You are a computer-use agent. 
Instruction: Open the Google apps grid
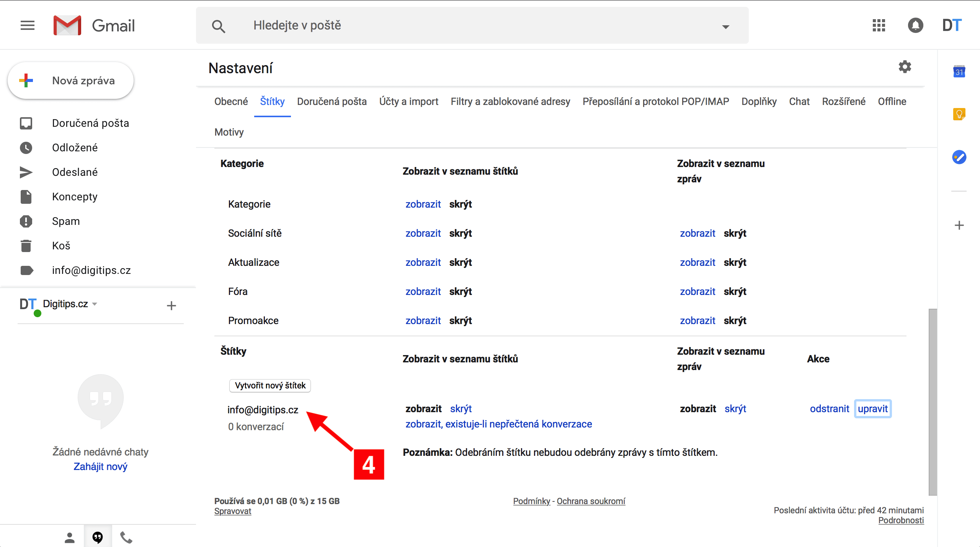pos(878,25)
